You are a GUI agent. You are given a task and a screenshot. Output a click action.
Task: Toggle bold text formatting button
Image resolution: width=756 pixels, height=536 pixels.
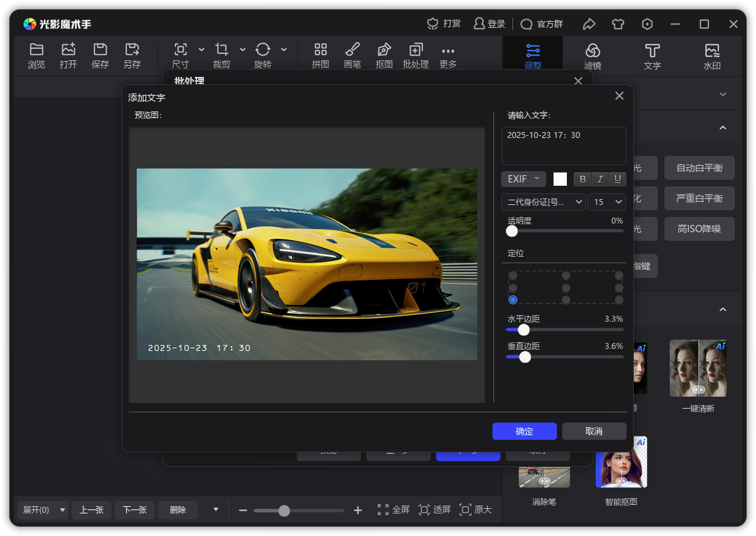click(583, 179)
